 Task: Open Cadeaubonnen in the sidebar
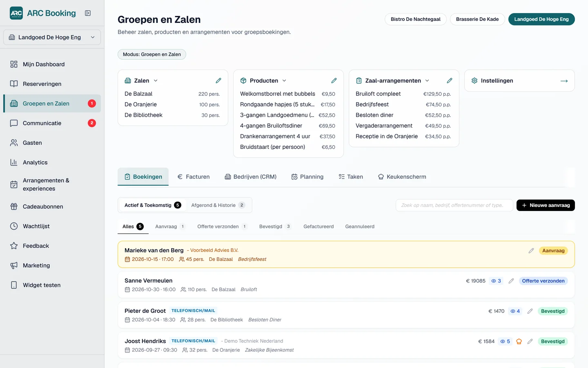(x=52, y=206)
